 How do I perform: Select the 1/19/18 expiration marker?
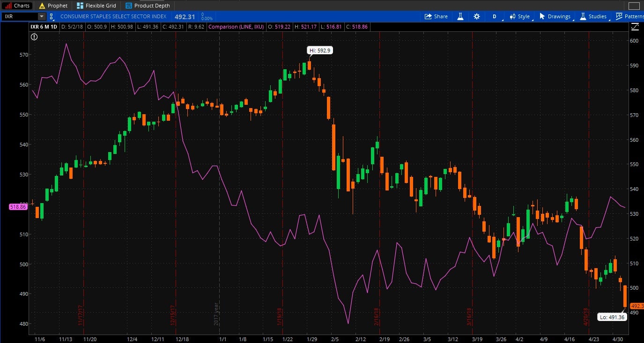pos(280,316)
